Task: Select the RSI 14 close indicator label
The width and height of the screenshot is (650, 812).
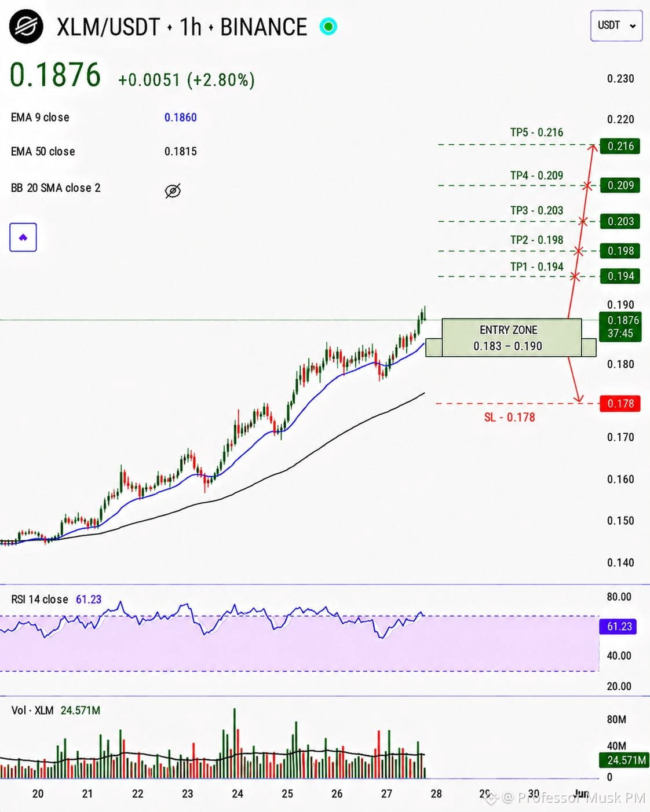Action: point(39,599)
